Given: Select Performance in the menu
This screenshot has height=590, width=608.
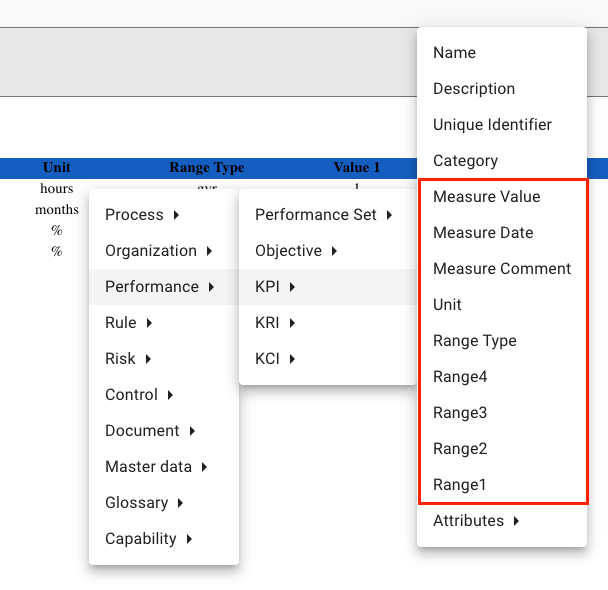Looking at the screenshot, I should coord(164,287).
